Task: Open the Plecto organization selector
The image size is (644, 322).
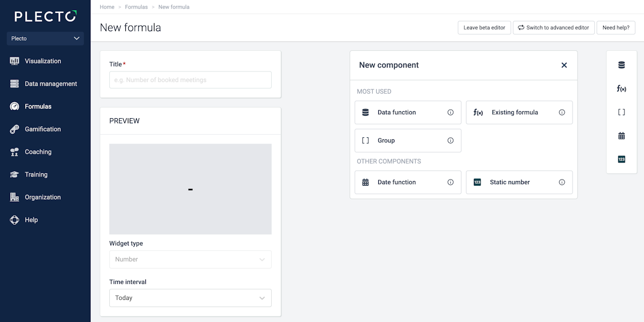Action: pos(45,38)
